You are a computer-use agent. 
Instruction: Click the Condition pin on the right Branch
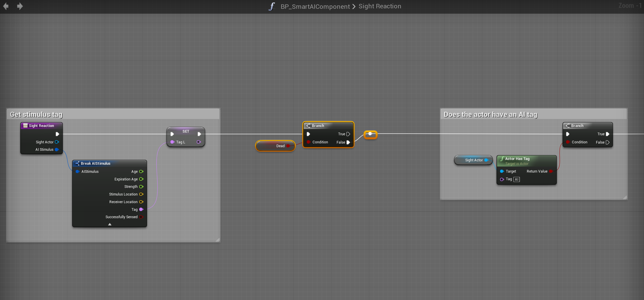(568, 142)
